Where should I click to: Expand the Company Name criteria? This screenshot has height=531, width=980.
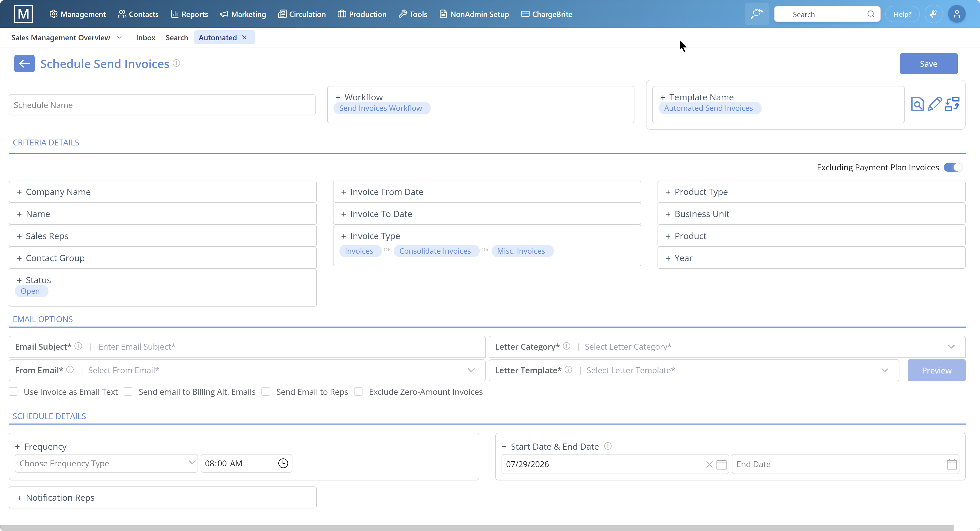click(163, 192)
